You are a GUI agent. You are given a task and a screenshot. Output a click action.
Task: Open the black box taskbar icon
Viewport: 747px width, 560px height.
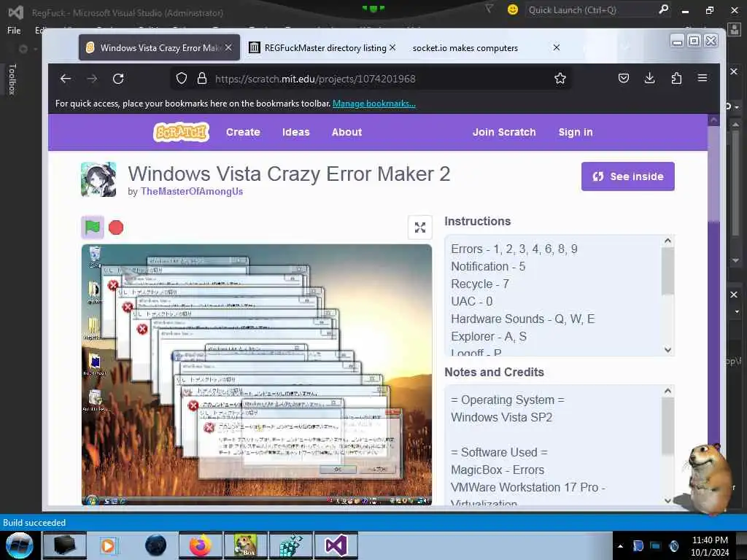pos(64,545)
